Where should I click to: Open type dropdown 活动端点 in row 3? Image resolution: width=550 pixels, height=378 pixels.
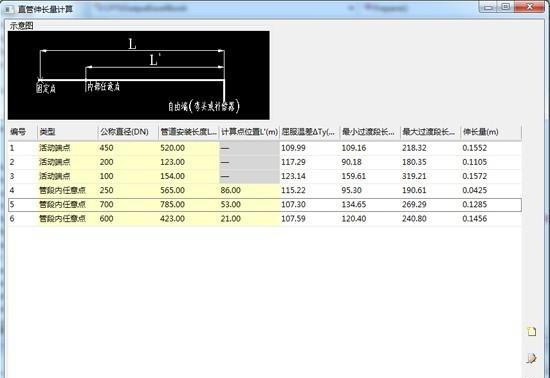pyautogui.click(x=67, y=176)
